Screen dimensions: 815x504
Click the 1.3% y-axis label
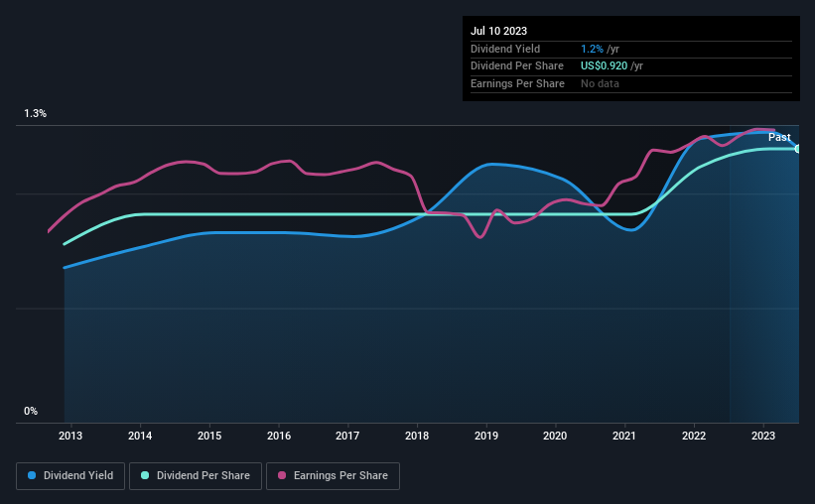[x=35, y=113]
